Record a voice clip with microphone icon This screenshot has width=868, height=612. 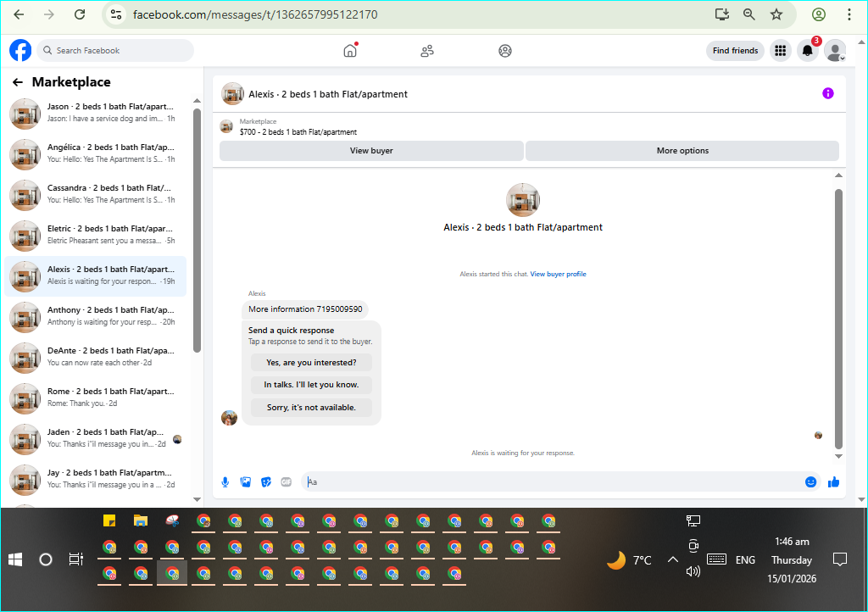[225, 482]
